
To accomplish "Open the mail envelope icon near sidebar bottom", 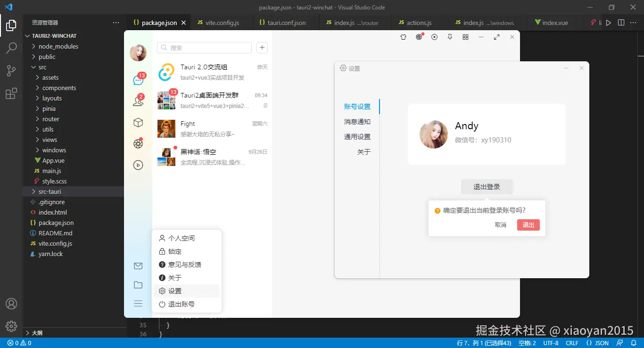I will 138,265.
